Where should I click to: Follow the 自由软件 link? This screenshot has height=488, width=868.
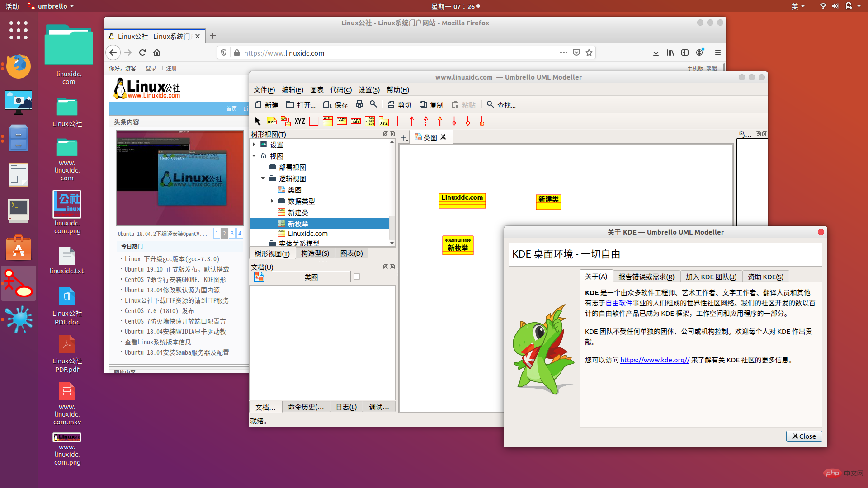point(619,303)
